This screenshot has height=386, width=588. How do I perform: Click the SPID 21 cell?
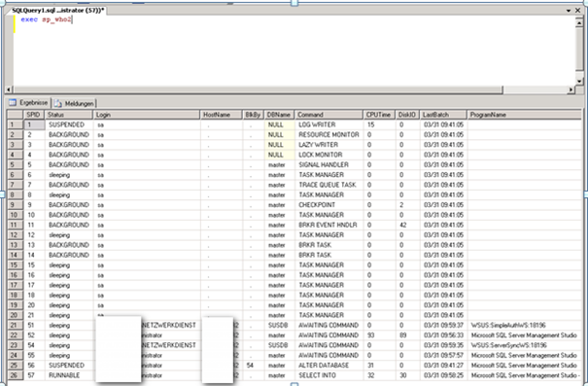(34, 315)
